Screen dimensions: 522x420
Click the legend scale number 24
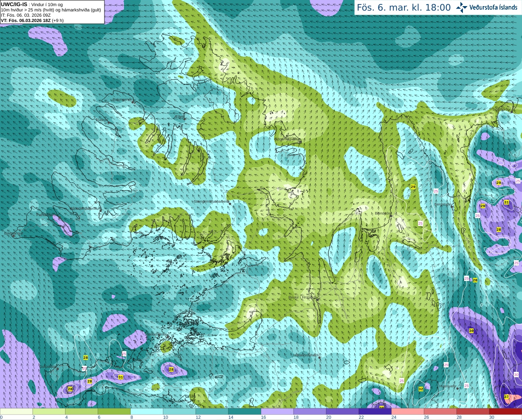click(394, 417)
